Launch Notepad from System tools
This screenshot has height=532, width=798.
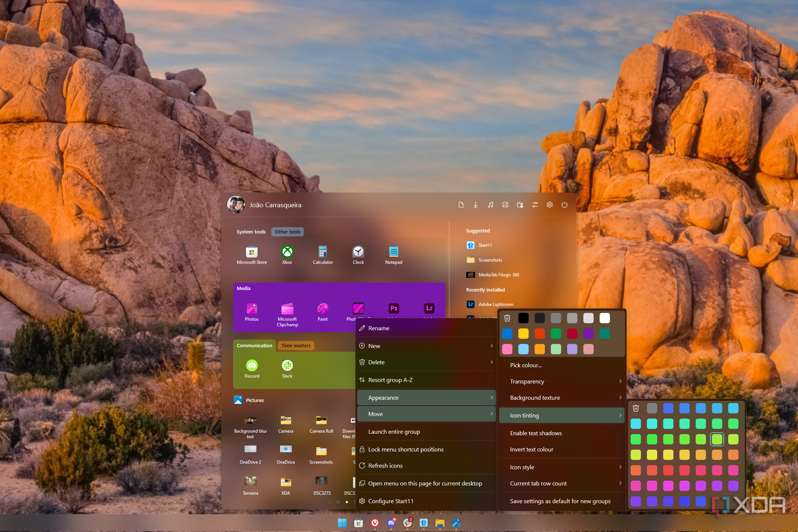click(393, 255)
